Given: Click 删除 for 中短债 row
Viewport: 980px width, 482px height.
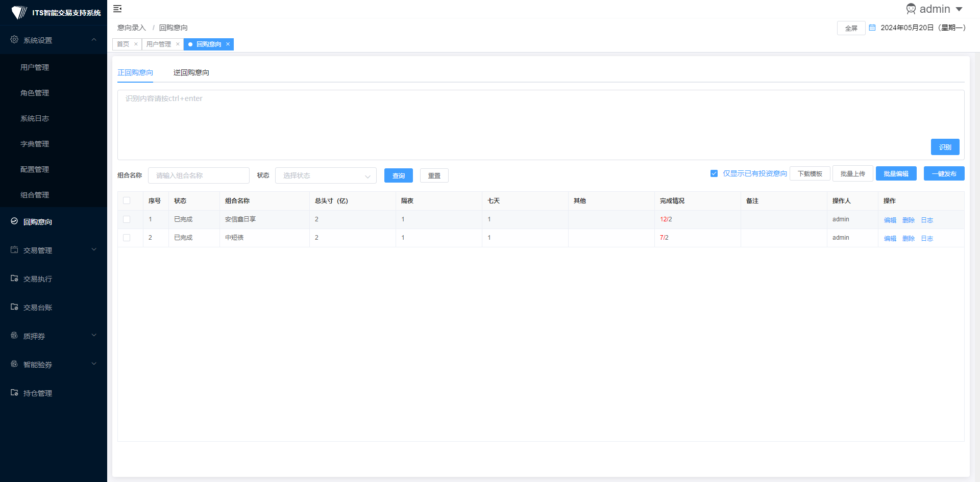Looking at the screenshot, I should pyautogui.click(x=909, y=238).
